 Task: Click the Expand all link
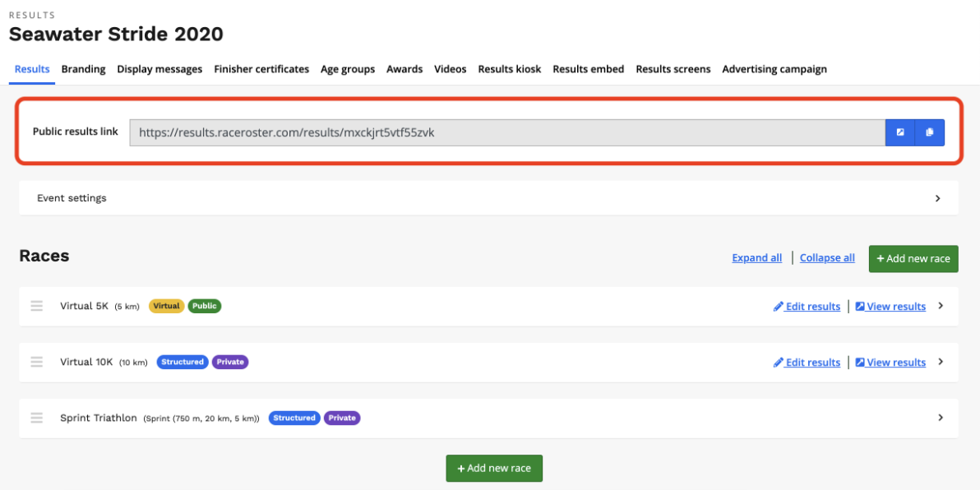756,258
